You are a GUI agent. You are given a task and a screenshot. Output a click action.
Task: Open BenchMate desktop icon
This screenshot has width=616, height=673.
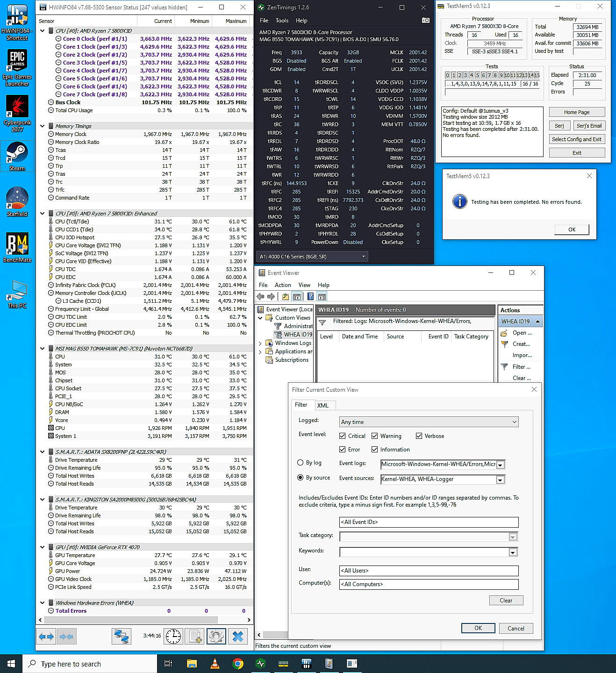(17, 248)
